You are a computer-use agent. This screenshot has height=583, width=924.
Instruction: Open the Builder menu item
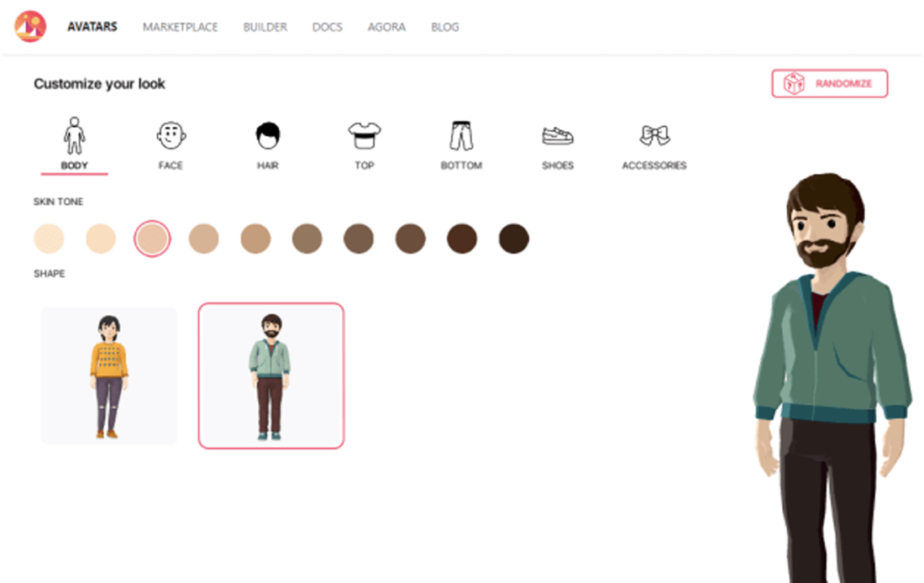[265, 27]
